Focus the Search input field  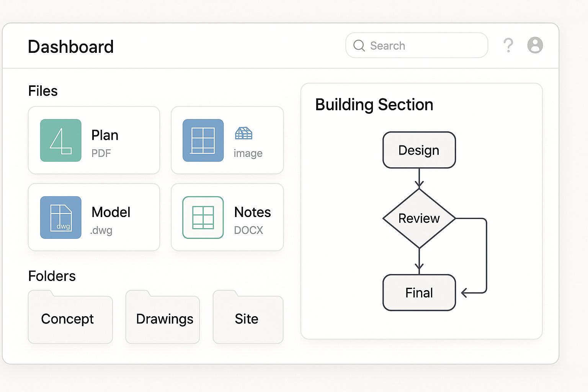417,45
